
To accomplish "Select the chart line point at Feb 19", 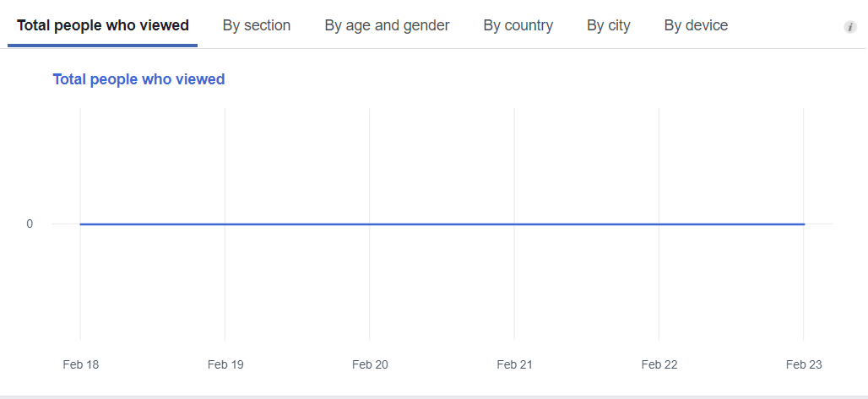I will click(x=225, y=224).
